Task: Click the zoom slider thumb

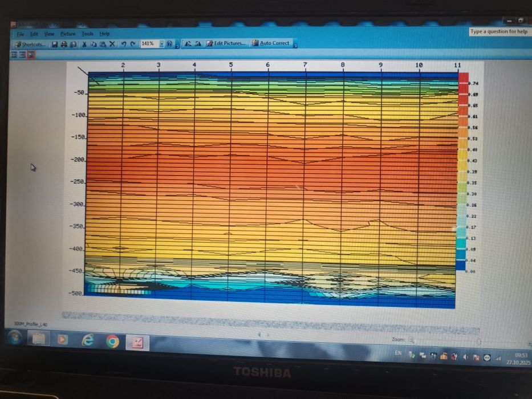Action: (479, 341)
